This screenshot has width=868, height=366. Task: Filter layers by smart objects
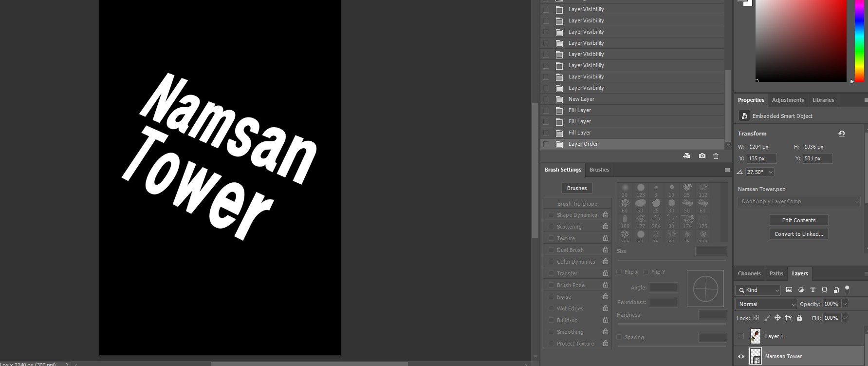coord(836,290)
